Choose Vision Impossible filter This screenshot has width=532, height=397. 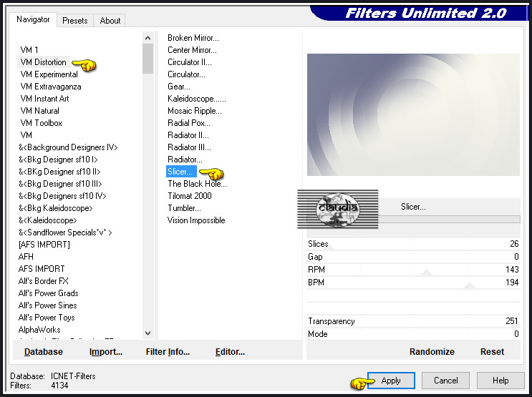click(x=196, y=221)
